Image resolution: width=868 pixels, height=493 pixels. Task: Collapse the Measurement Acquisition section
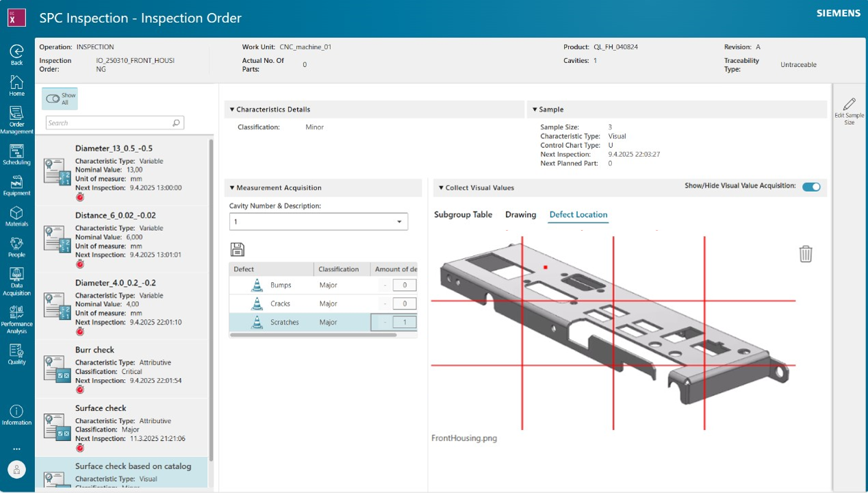pyautogui.click(x=232, y=188)
